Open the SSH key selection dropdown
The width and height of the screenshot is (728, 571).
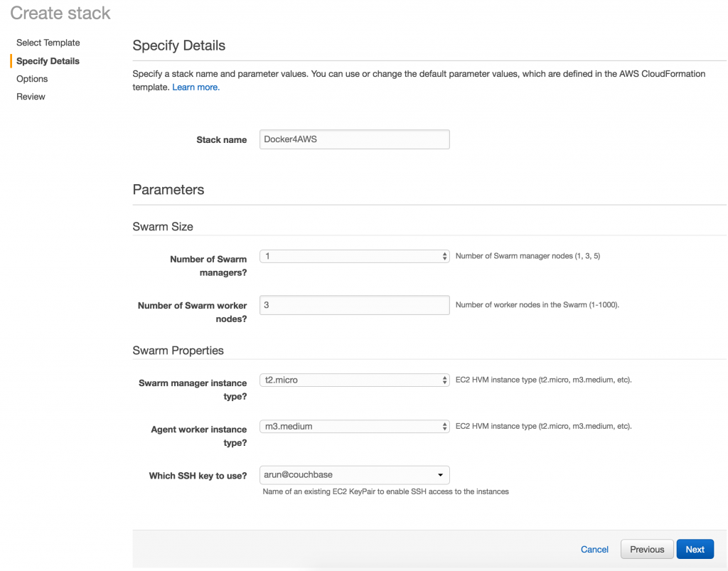[354, 475]
